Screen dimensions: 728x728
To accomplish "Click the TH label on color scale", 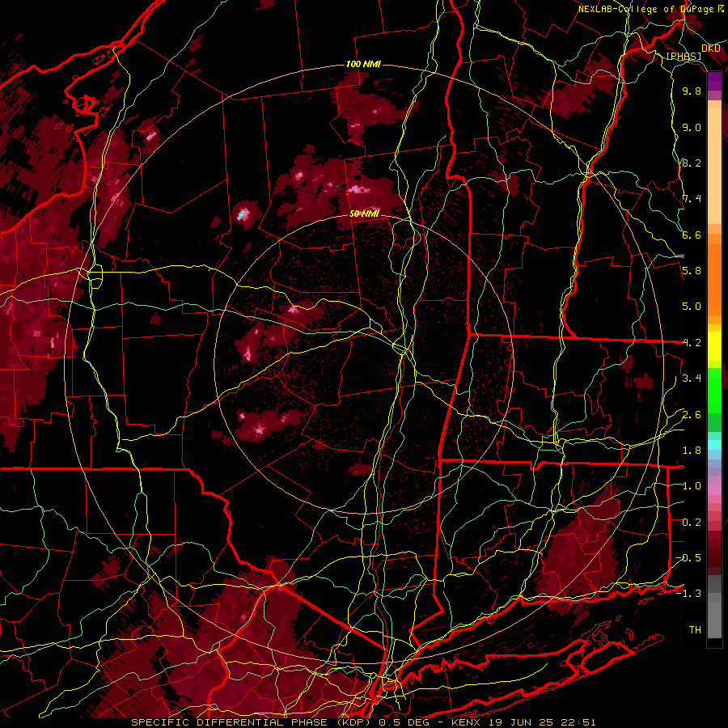I will pos(695,630).
